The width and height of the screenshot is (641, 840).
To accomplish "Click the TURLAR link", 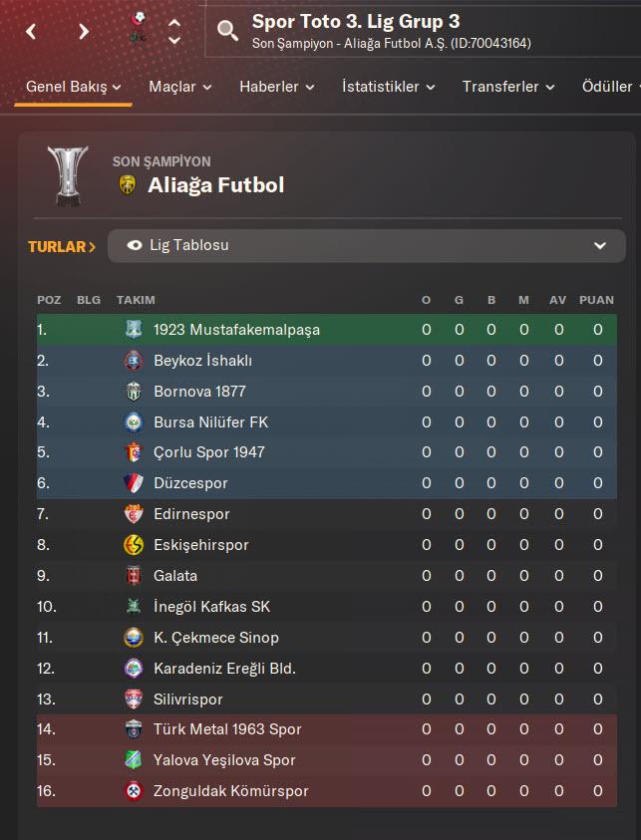I will [x=62, y=246].
